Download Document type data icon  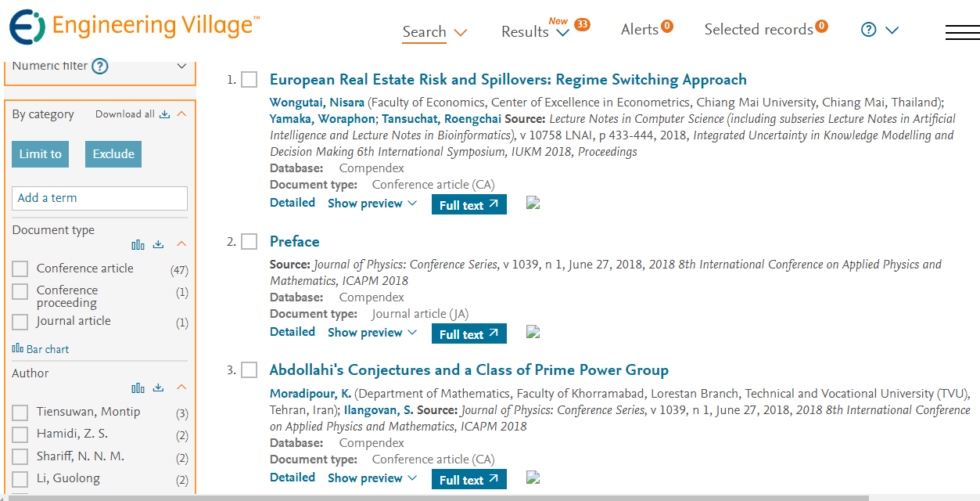(158, 245)
